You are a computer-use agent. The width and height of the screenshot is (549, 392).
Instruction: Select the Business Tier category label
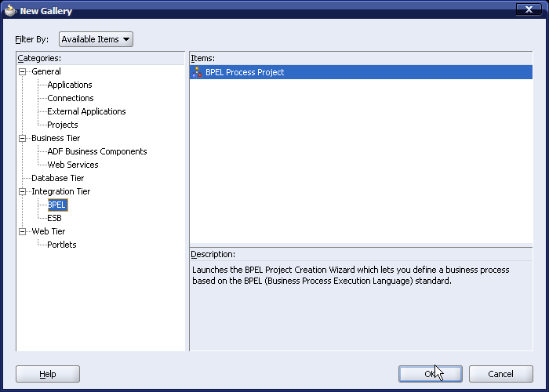tap(56, 138)
